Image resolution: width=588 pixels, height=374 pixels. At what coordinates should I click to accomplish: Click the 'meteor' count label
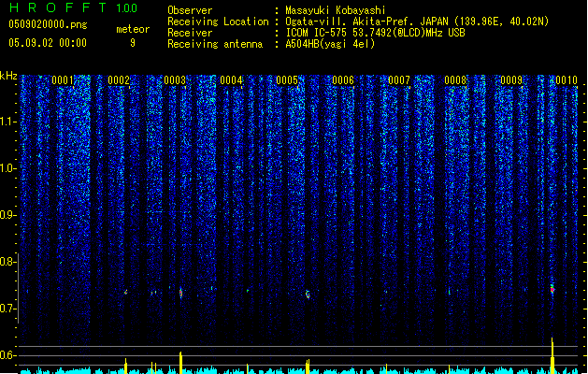pos(133,29)
